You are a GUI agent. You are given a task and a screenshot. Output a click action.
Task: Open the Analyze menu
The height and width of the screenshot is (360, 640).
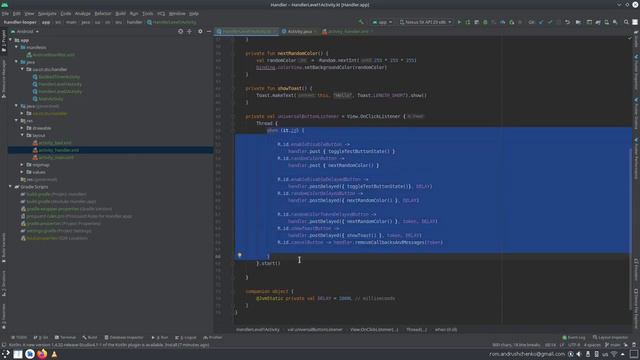pyautogui.click(x=82, y=13)
